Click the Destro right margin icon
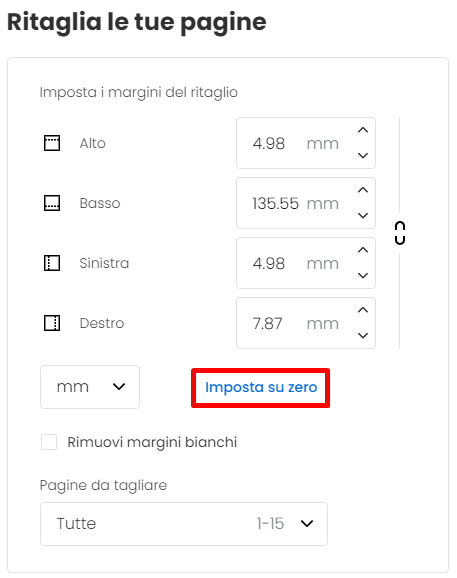Viewport: 457px width, 578px height. coord(52,323)
